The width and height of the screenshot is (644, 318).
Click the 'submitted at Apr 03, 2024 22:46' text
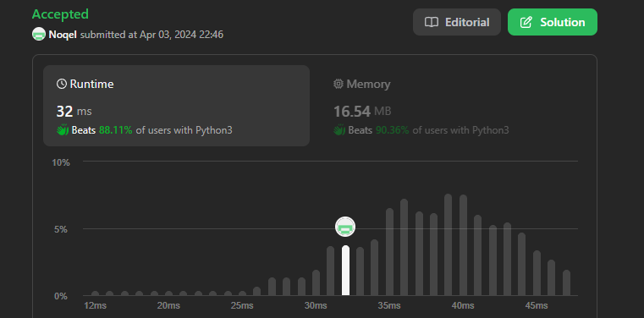pyautogui.click(x=151, y=35)
